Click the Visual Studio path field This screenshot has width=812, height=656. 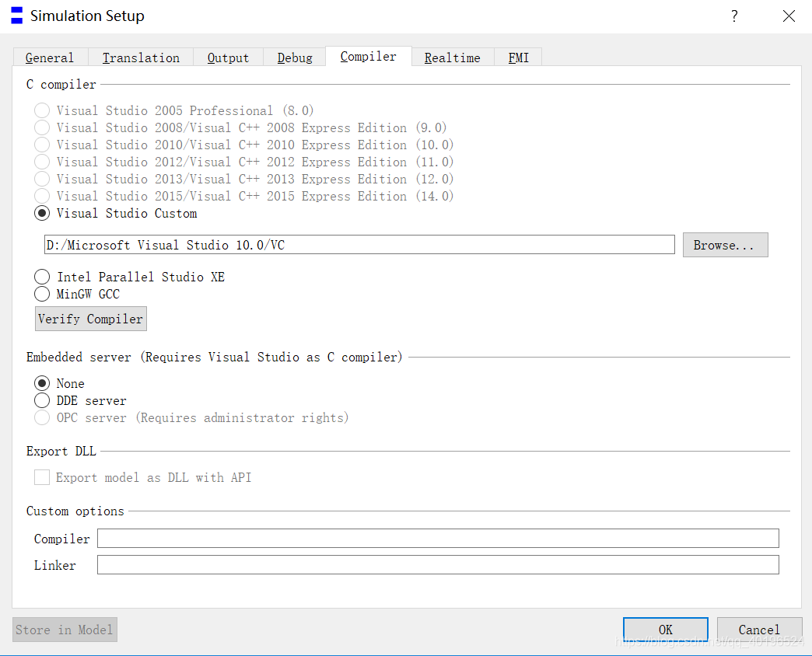point(359,245)
